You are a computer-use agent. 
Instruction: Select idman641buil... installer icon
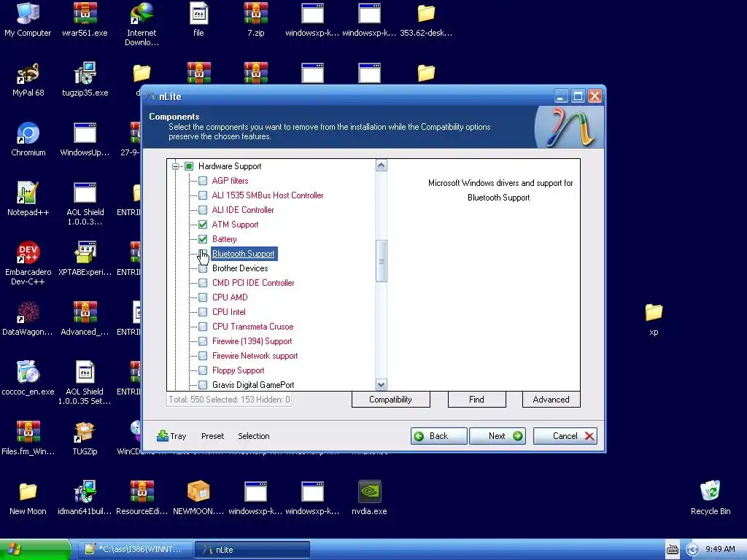pos(85,497)
